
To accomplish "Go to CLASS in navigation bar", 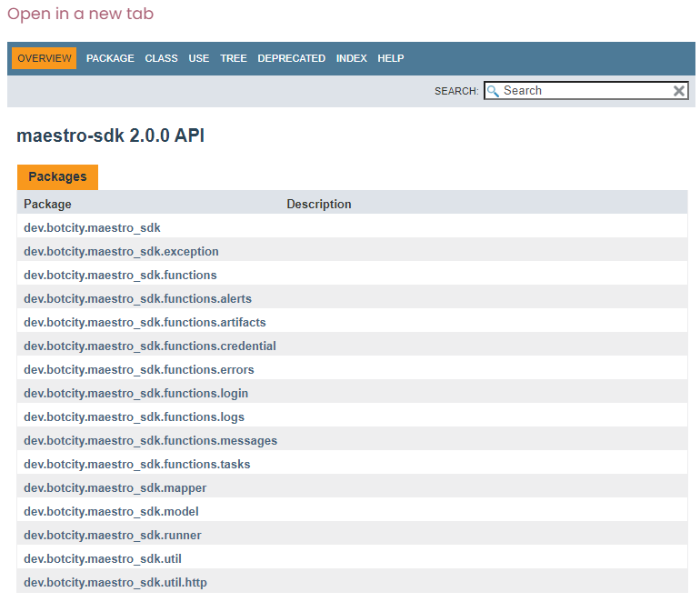I will [x=161, y=58].
